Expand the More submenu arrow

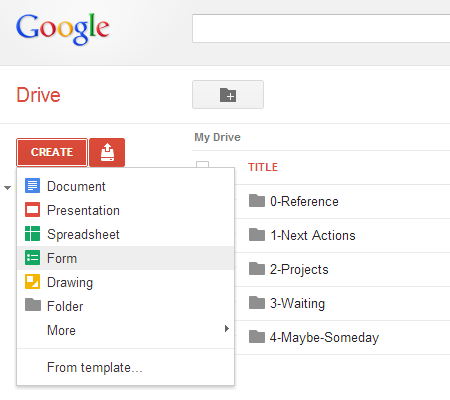(x=227, y=329)
